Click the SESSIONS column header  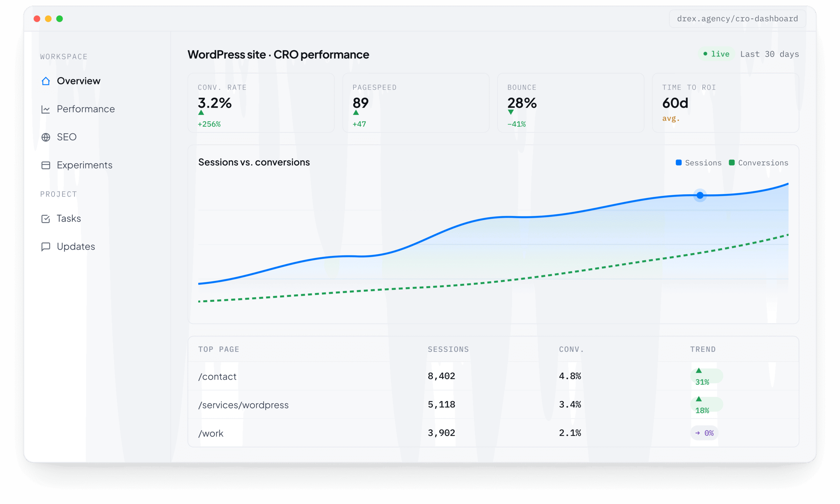[448, 349]
